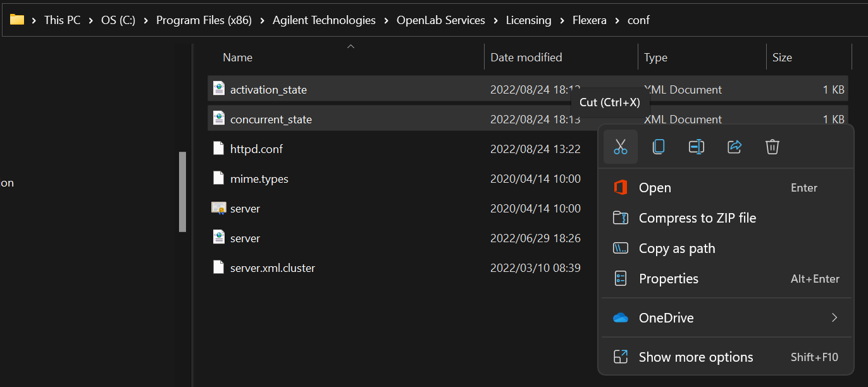Screen dimensions: 868x387
Task: Click the Copy icon in context menu
Action: 658,147
